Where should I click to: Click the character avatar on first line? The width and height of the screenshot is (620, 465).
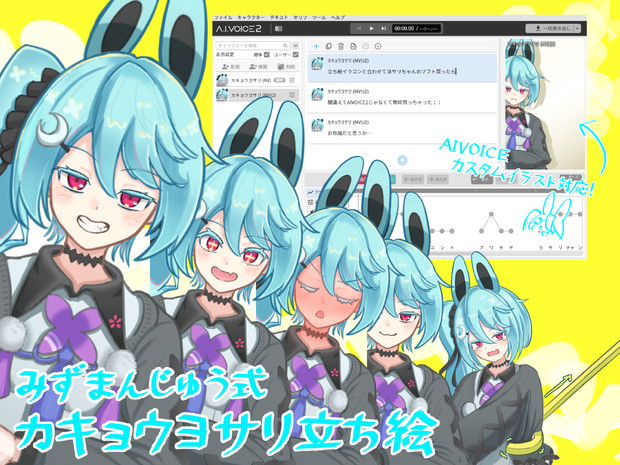point(318,64)
